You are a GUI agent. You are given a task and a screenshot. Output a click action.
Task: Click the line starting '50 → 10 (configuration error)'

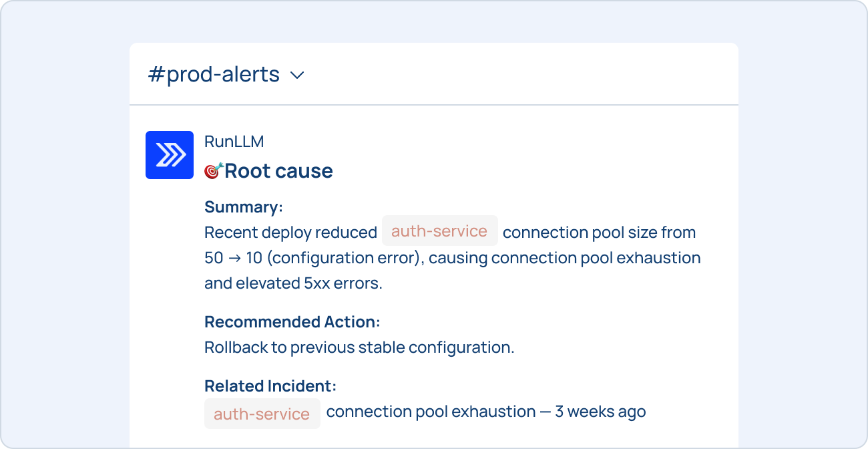pyautogui.click(x=453, y=258)
